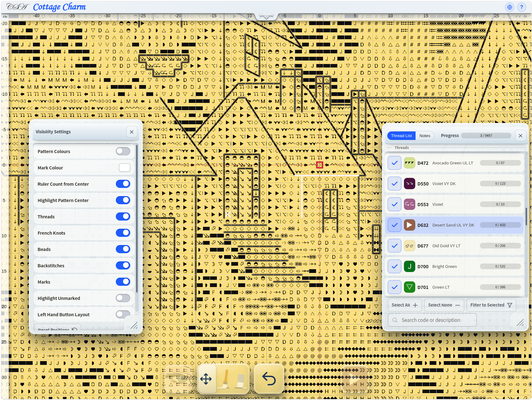Toggle Backstitches visibility
The width and height of the screenshot is (532, 400).
[x=123, y=266]
